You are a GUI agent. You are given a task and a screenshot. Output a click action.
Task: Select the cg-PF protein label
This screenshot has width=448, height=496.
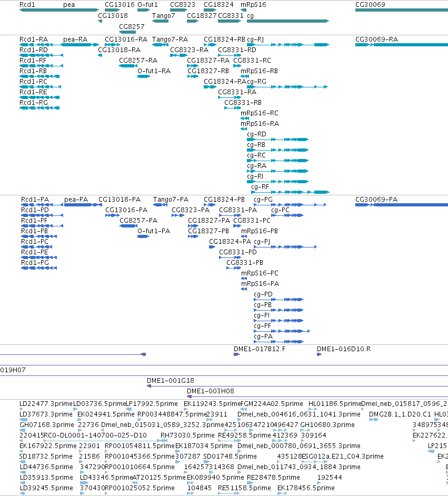coord(262,326)
